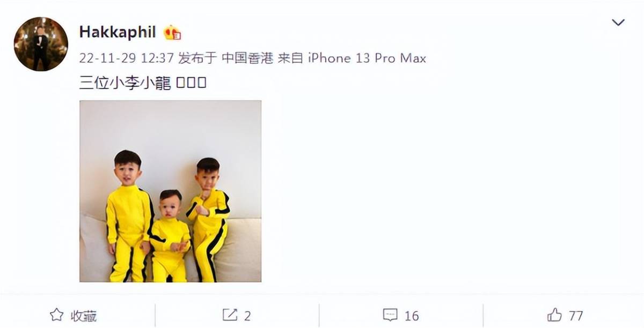The height and width of the screenshot is (328, 644).
Task: Click the repost count 2
Action: (247, 316)
